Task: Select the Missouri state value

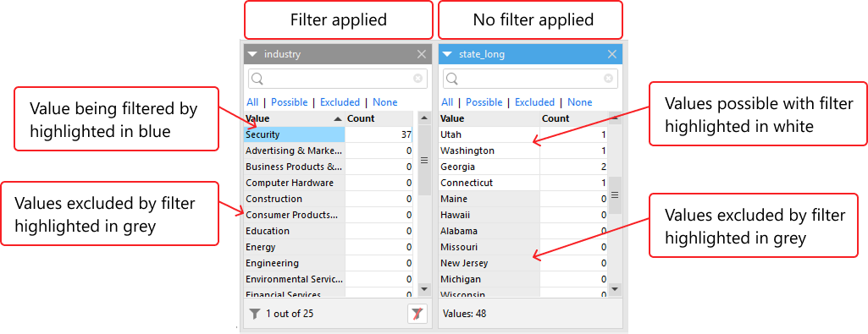Action: pyautogui.click(x=489, y=247)
